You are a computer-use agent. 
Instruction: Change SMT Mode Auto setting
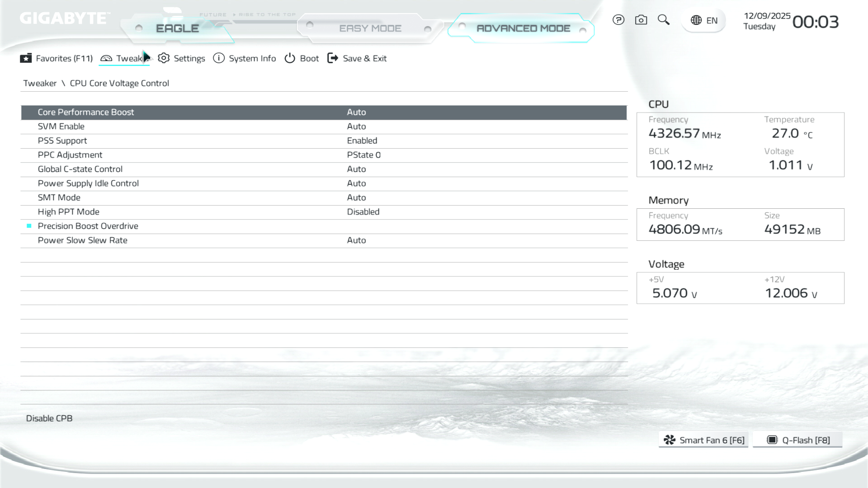coord(356,197)
